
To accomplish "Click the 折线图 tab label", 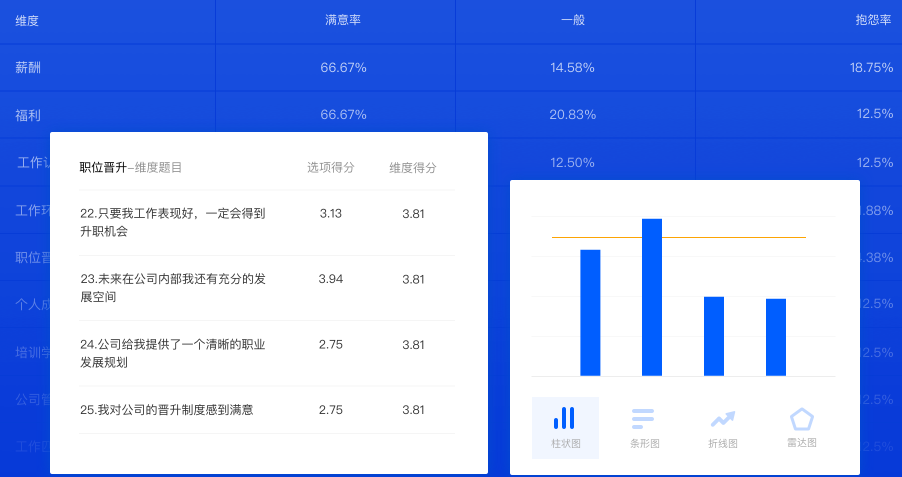I will tap(723, 444).
